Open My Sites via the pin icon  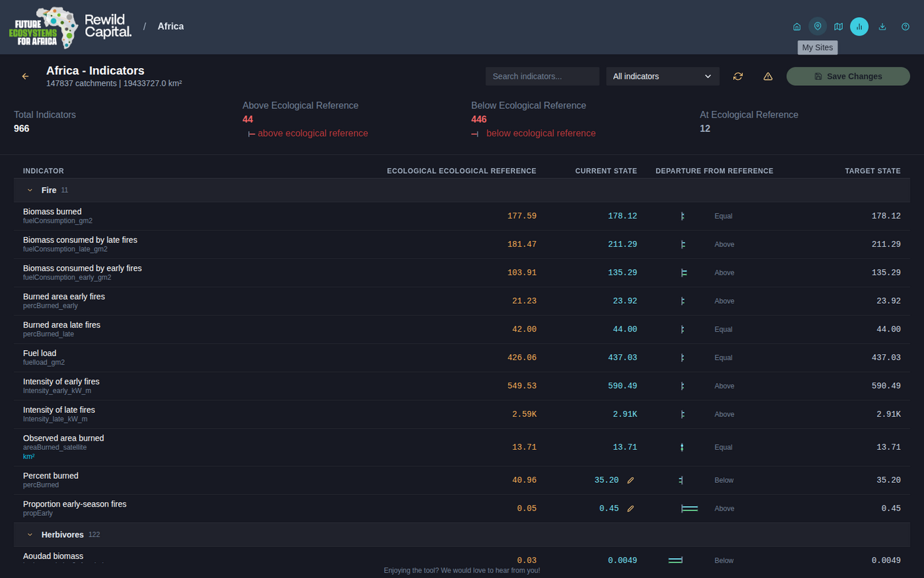pos(818,26)
